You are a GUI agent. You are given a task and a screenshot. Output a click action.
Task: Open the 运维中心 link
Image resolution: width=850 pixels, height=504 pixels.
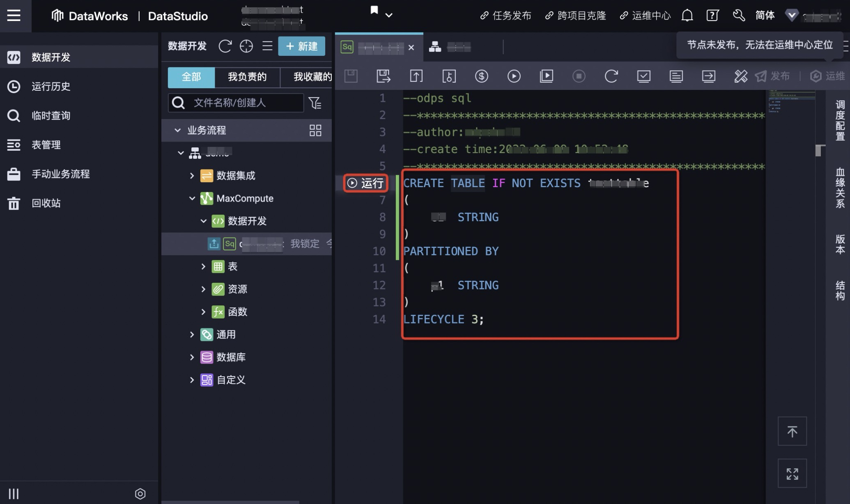coord(651,16)
